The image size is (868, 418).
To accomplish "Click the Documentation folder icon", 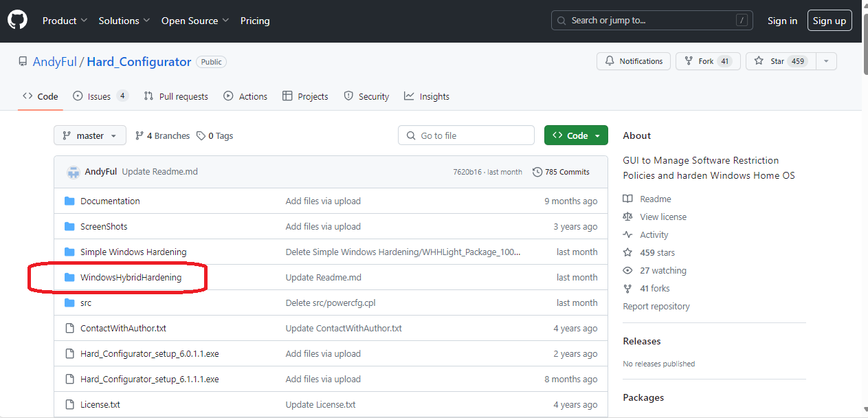I will [69, 201].
